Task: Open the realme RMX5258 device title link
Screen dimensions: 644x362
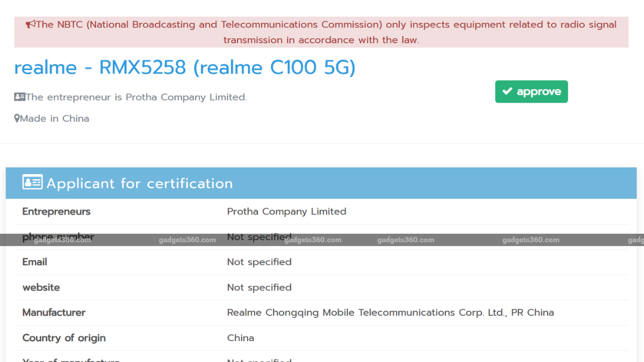Action: [x=185, y=67]
